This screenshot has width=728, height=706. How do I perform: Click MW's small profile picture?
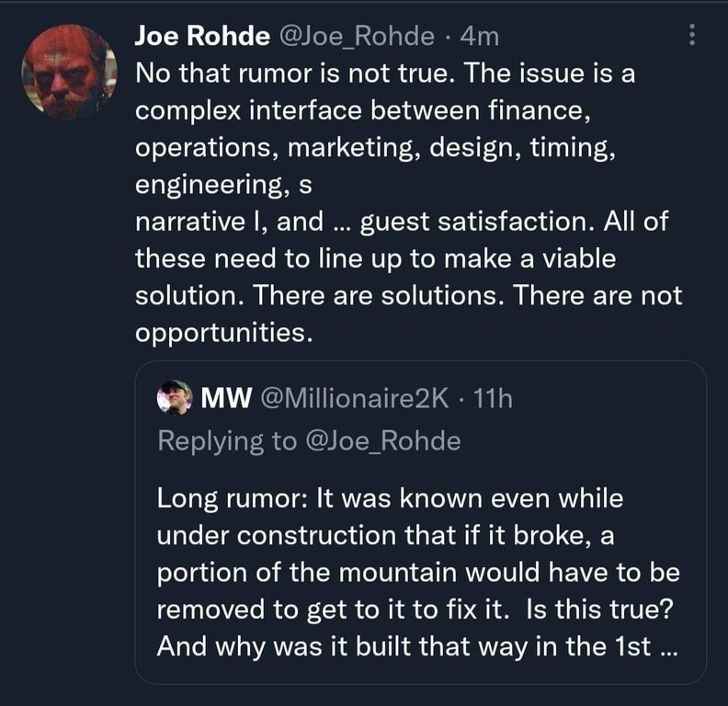coord(174,397)
